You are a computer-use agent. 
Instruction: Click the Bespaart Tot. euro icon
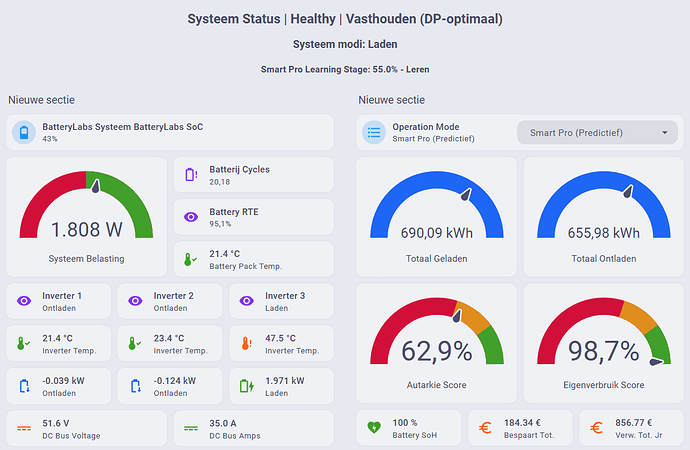(485, 428)
